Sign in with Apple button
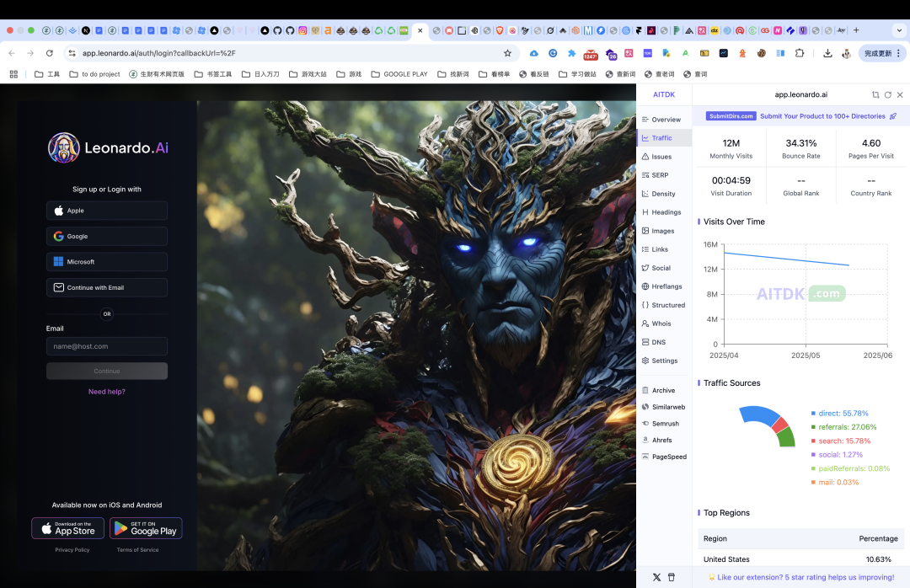 tap(107, 211)
